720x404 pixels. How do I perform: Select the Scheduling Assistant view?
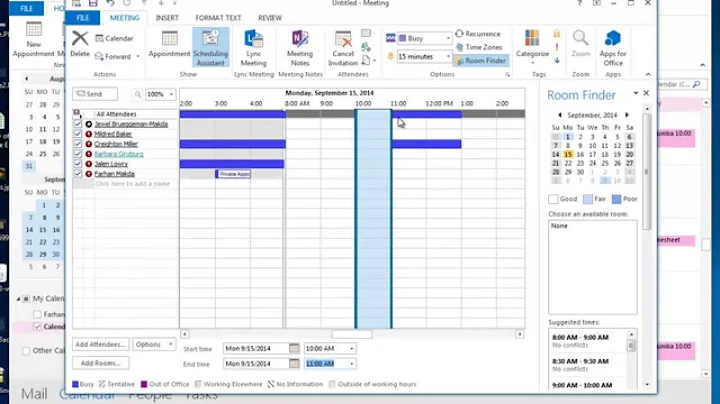click(x=211, y=47)
